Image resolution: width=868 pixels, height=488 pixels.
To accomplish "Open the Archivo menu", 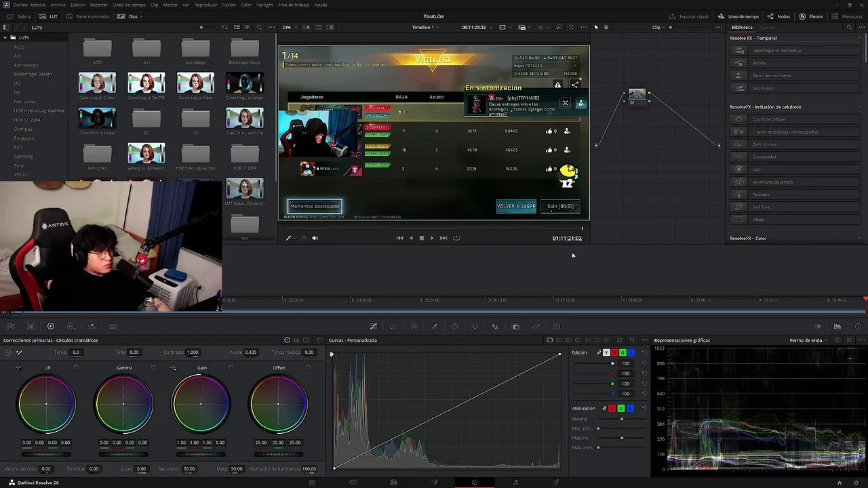I will click(x=58, y=5).
